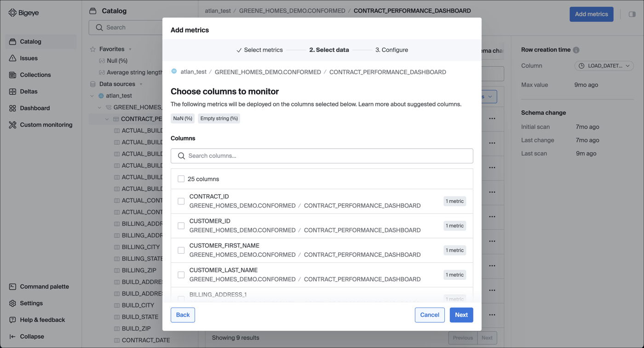Collapse the Data sources section arrow

141,84
